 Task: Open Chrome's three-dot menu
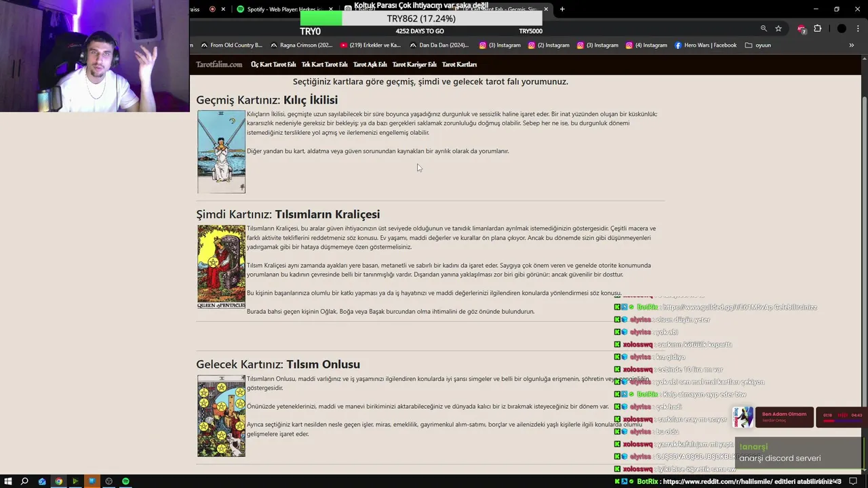point(858,28)
